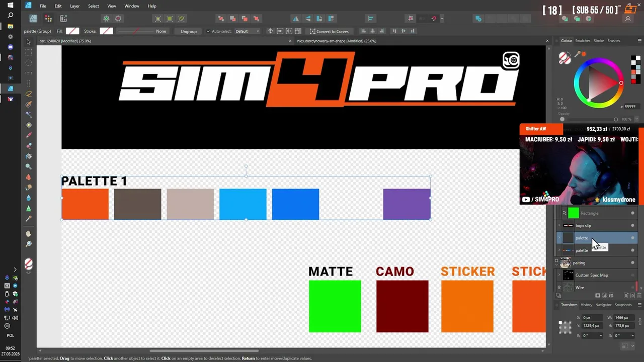Toggle the magnet Snapping icon
The image size is (644, 362).
tap(434, 19)
